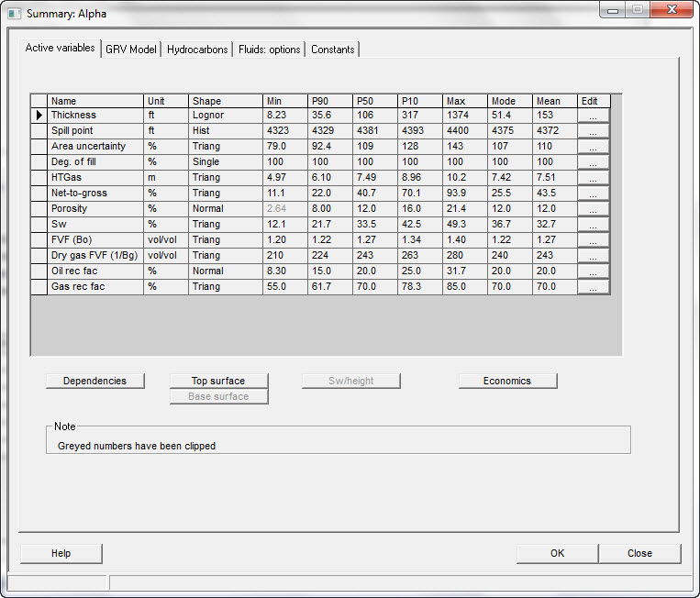Click the 36.7 Sw mode value
The height and width of the screenshot is (598, 700).
pos(510,225)
